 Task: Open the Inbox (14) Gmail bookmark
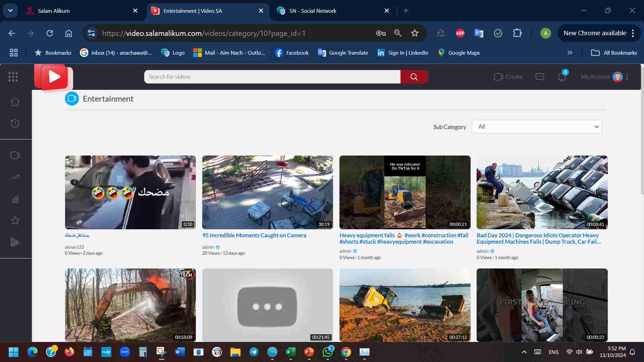coord(116,53)
